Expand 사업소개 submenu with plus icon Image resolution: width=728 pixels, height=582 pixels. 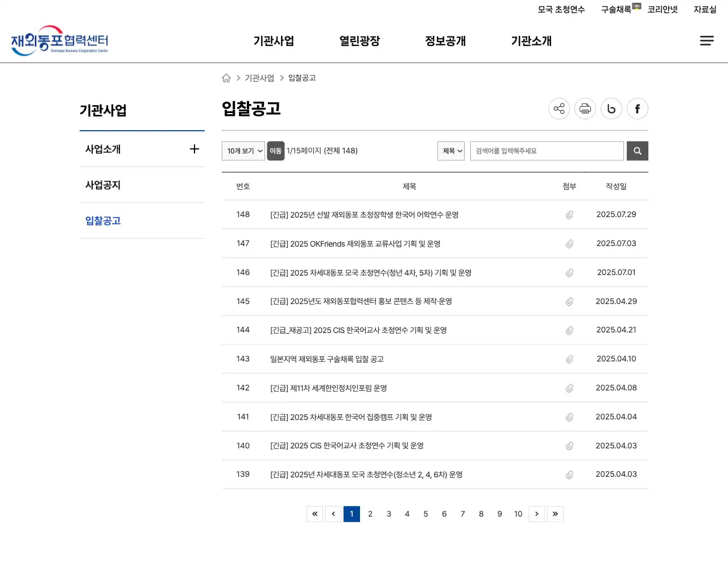coord(195,149)
